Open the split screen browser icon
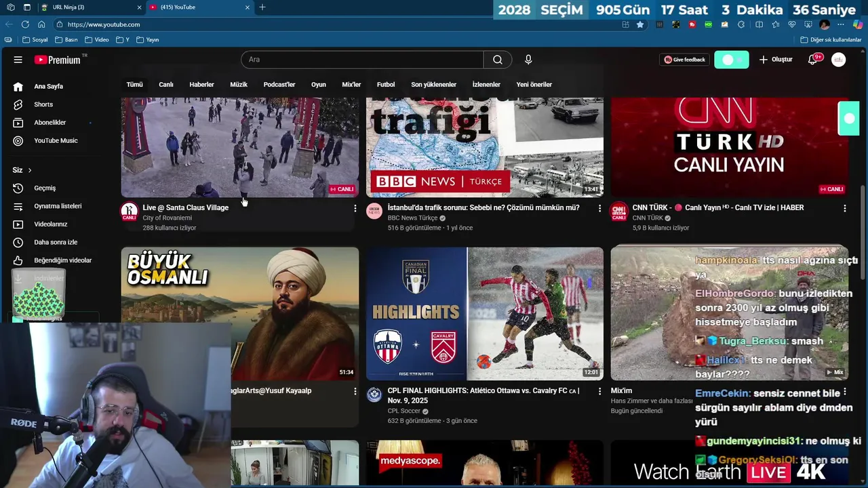 759,24
